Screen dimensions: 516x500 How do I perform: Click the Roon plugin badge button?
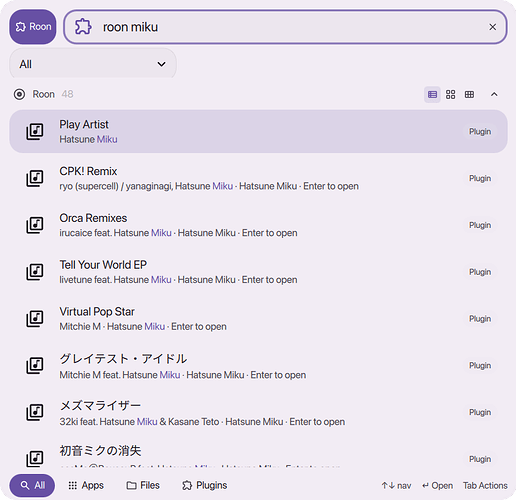pos(33,27)
